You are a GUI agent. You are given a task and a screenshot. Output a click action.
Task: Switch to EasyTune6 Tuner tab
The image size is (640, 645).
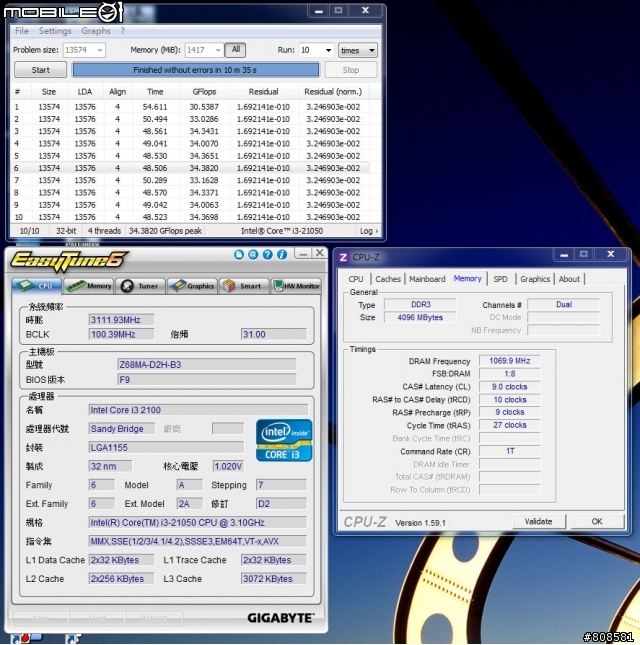[140, 286]
